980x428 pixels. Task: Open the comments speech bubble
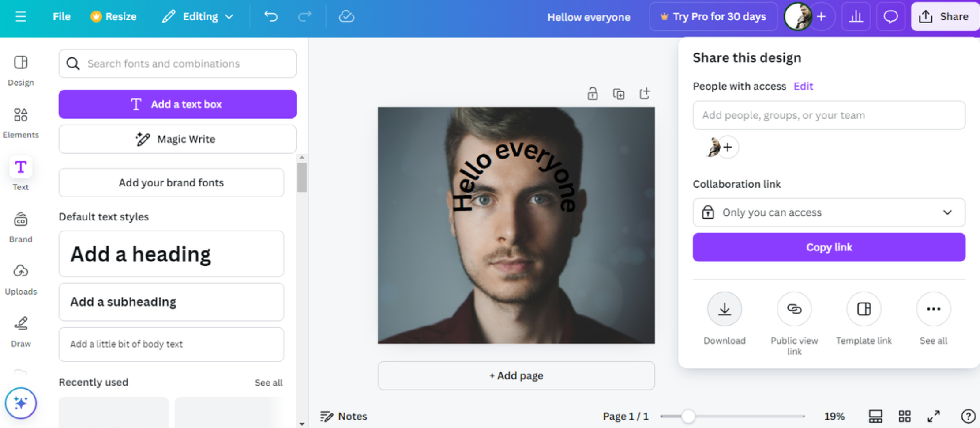pyautogui.click(x=890, y=17)
